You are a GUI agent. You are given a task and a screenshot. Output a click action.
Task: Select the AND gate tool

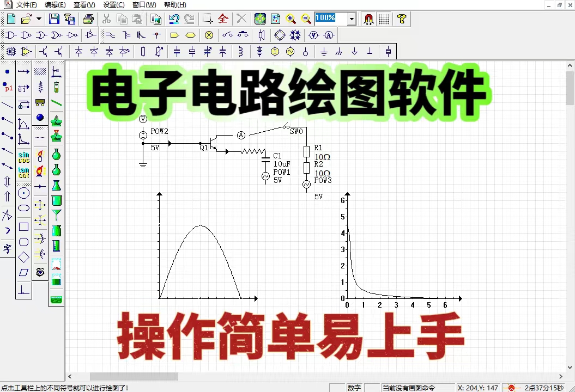[x=11, y=35]
